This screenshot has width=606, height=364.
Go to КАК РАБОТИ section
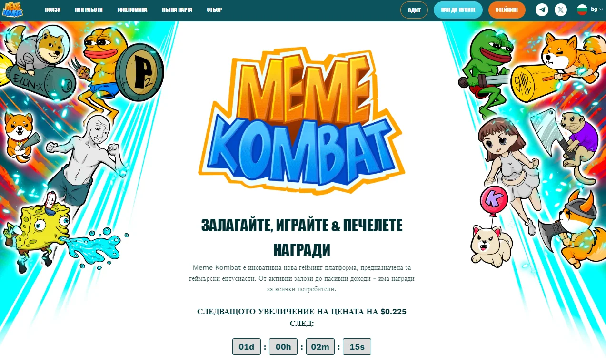coord(89,10)
